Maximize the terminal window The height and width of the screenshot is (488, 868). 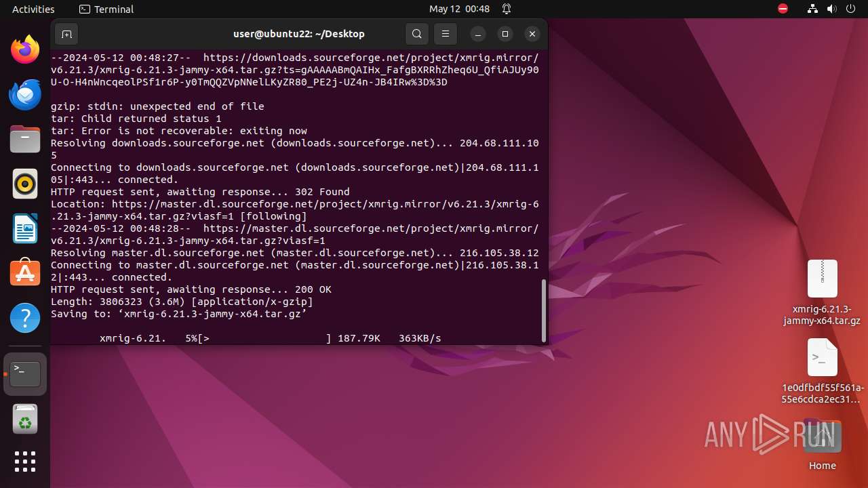505,34
